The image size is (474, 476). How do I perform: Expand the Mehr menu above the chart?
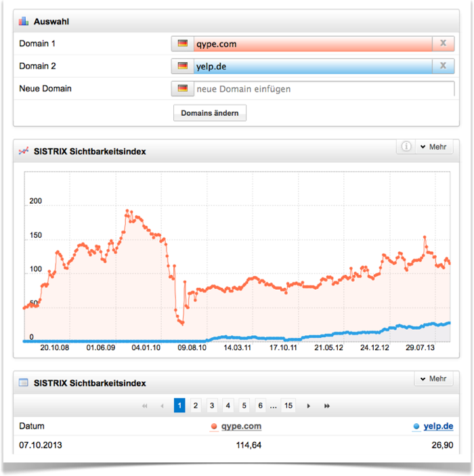433,147
